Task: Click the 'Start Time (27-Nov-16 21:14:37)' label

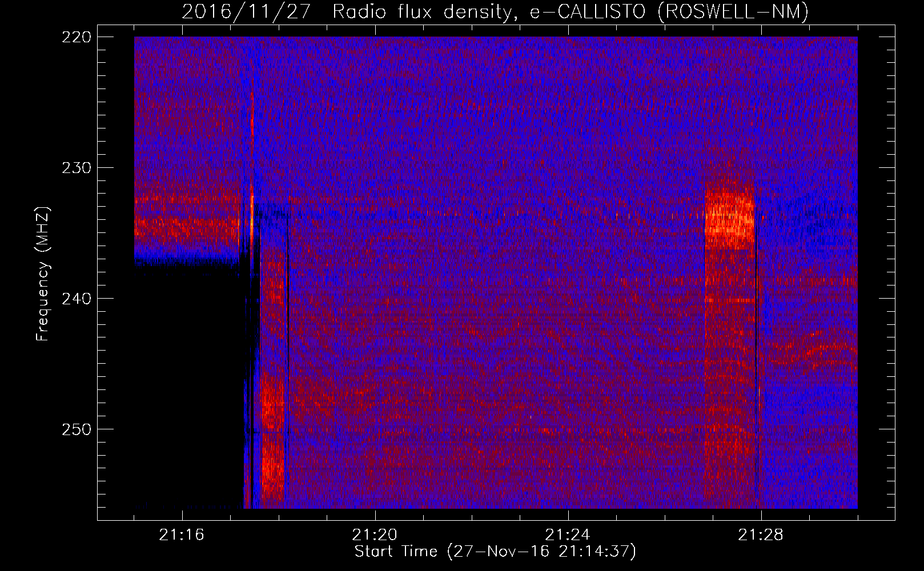Action: (x=495, y=551)
